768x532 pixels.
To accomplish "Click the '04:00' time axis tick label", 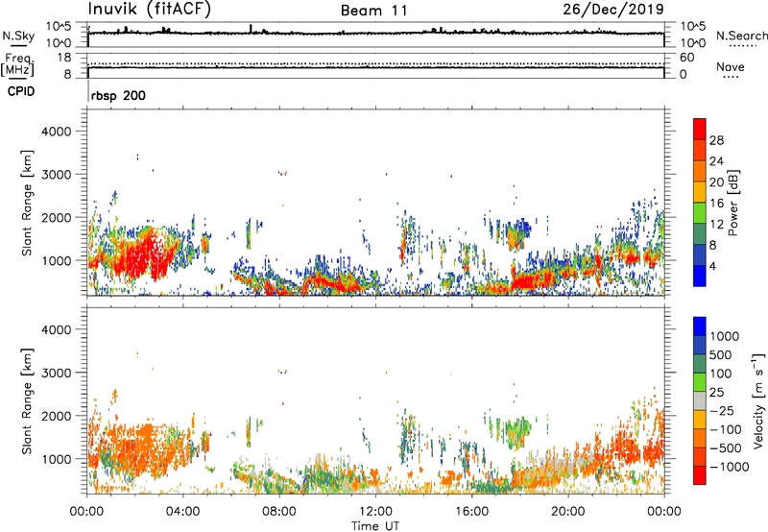I will point(183,512).
